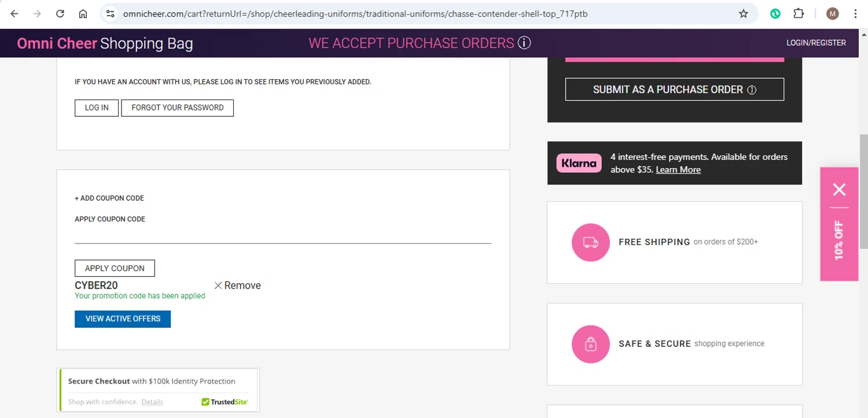Close the 10% OFF side banner
The width and height of the screenshot is (868, 418).
839,189
